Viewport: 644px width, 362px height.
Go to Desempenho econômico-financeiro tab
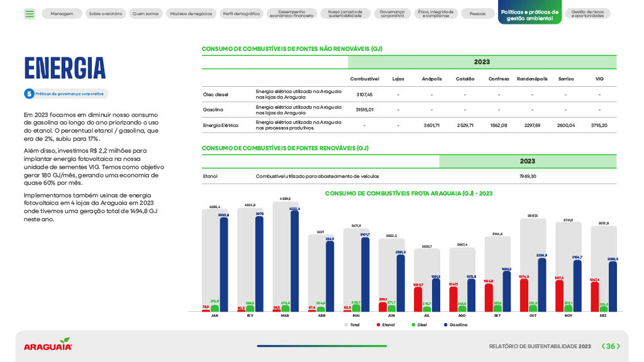292,14
